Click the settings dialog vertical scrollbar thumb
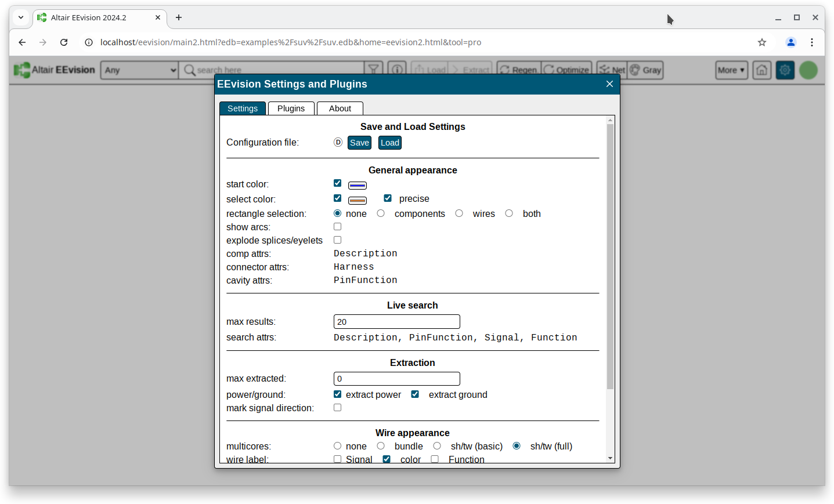This screenshot has height=504, width=834. pyautogui.click(x=610, y=256)
